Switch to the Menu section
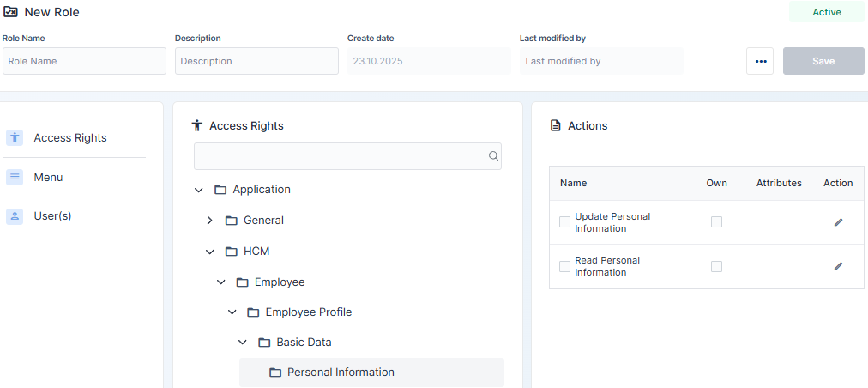This screenshot has width=868, height=388. [48, 177]
